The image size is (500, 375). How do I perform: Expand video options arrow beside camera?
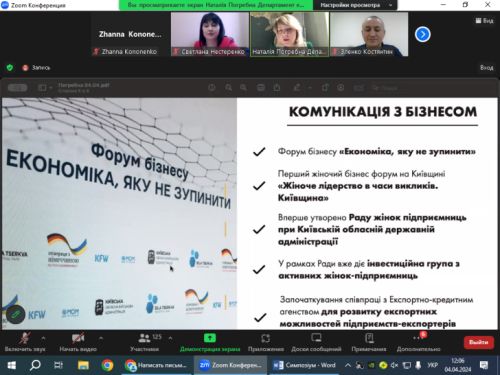pyautogui.click(x=101, y=338)
